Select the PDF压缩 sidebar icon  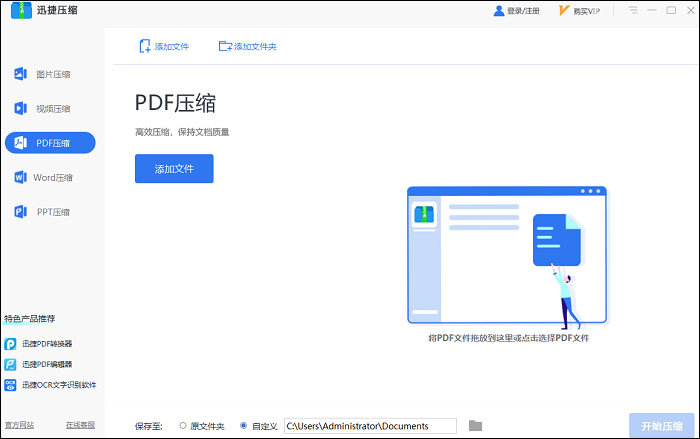tap(21, 142)
